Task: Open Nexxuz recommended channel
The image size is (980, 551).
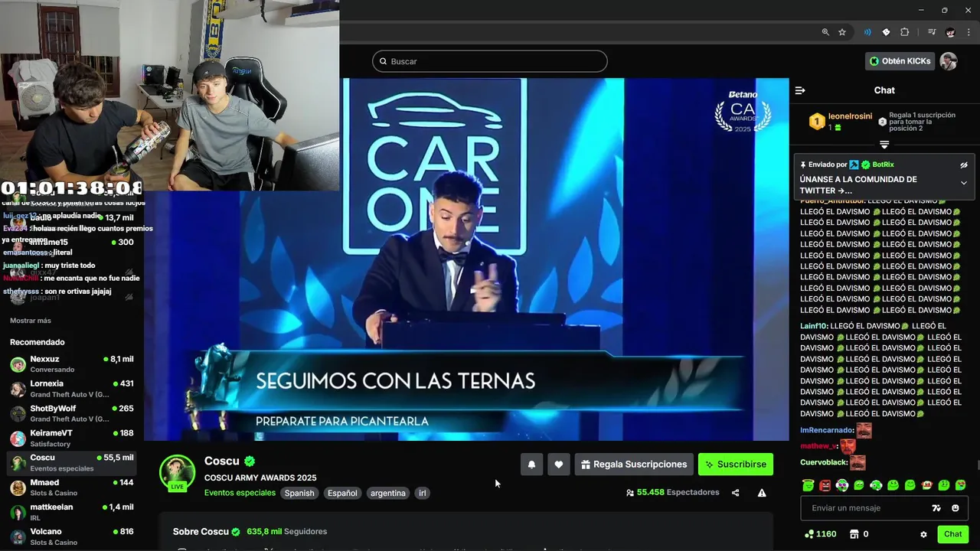Action: [x=72, y=364]
